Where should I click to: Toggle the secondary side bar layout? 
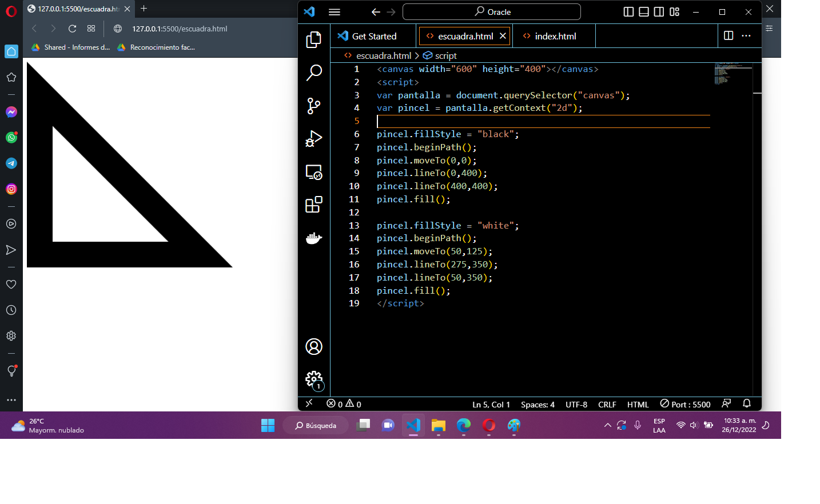pos(659,12)
